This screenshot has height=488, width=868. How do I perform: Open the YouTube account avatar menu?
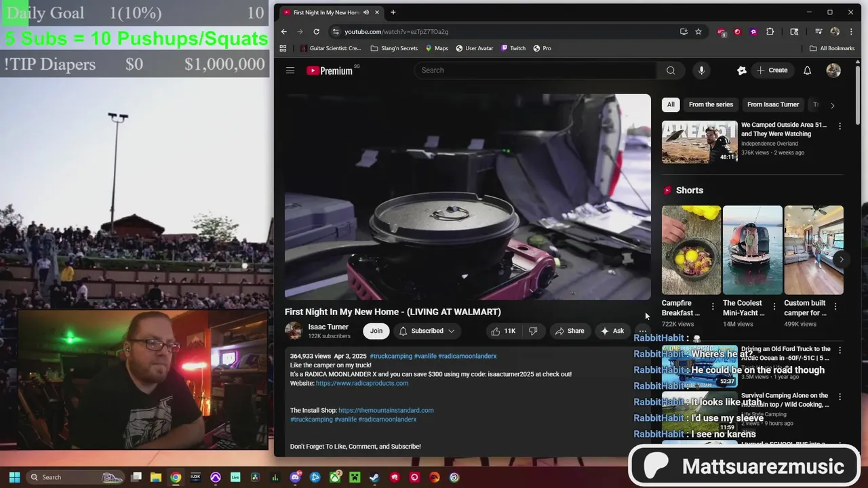(833, 70)
